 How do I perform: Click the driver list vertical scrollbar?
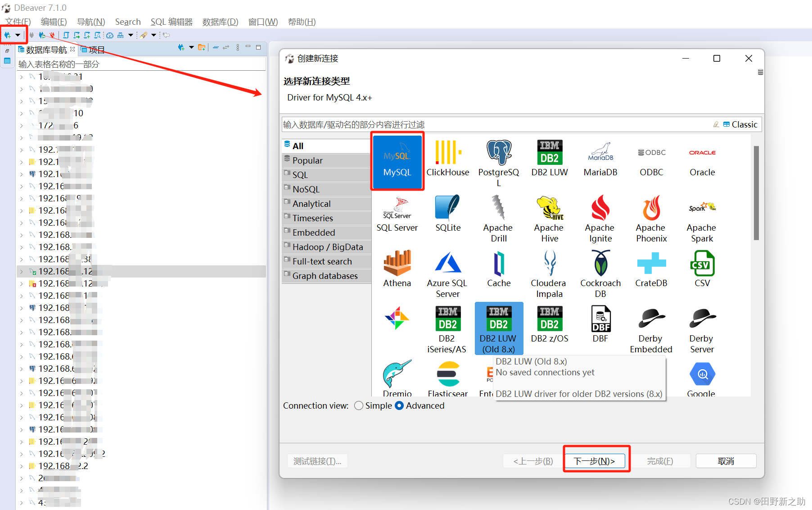coord(756,192)
